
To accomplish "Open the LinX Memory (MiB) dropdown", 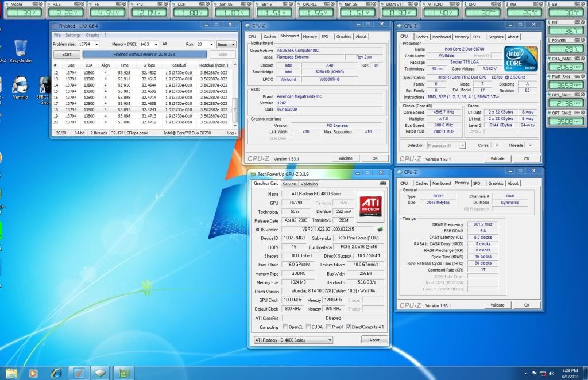I will click(156, 44).
